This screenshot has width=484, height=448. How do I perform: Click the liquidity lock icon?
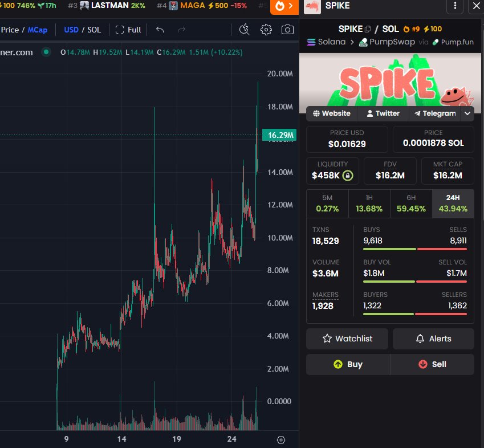click(348, 176)
